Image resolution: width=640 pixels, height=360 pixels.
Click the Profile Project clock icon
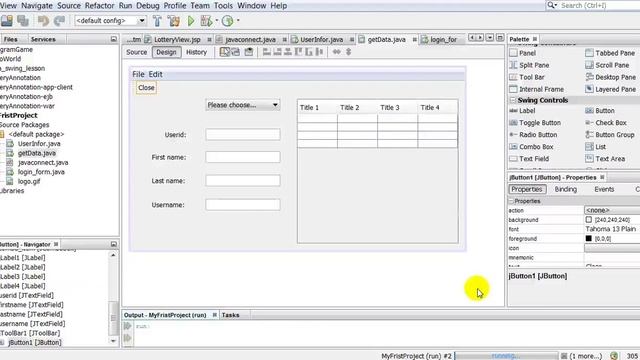point(227,21)
